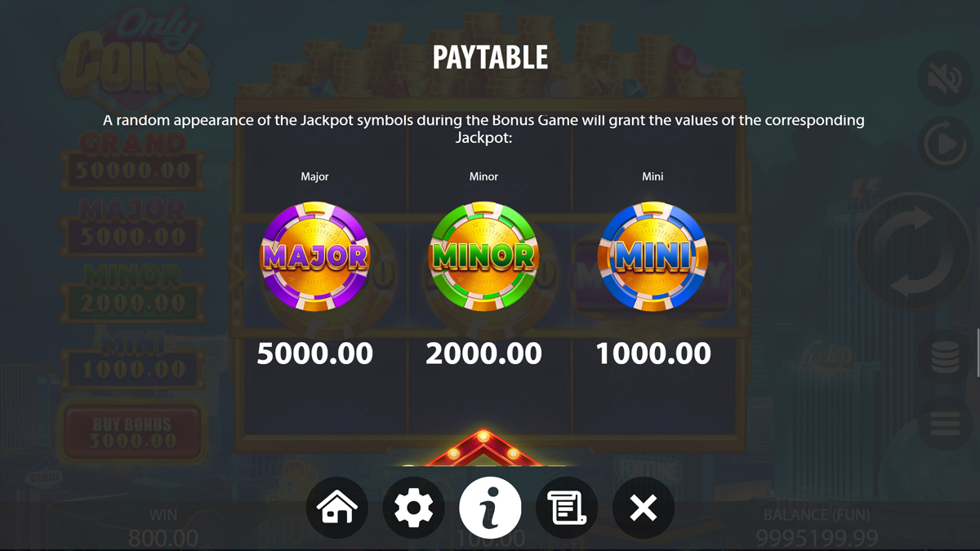Click the Minor 2000.00 panel on left
Screen dimensions: 980x551
132,291
